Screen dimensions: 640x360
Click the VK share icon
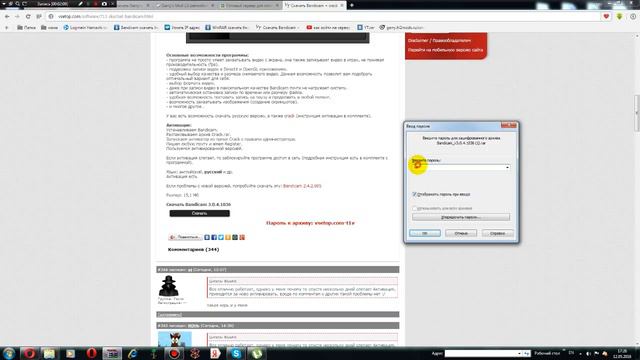[207, 237]
